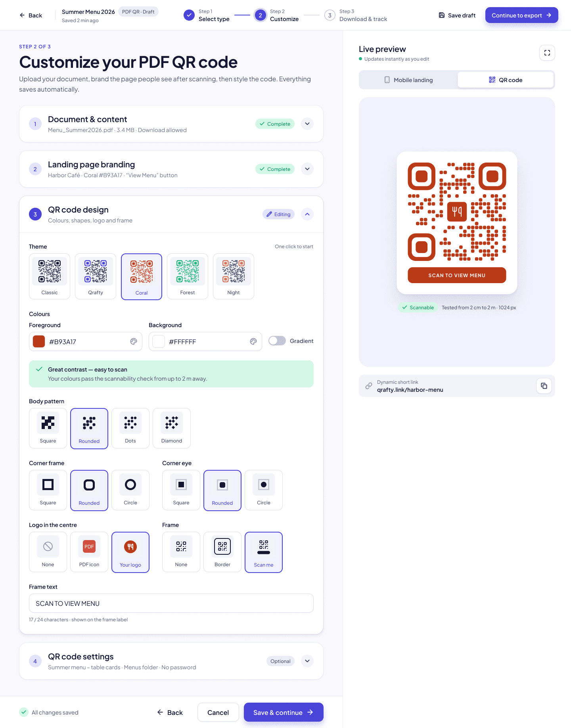571x728 pixels.
Task: Expand the live preview to fullscreen
Action: 547,53
